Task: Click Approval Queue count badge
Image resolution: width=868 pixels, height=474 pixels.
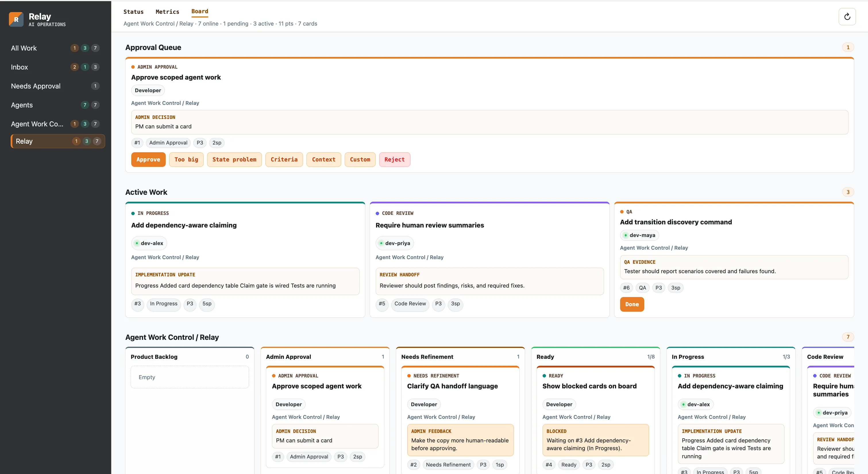Action: pos(848,47)
